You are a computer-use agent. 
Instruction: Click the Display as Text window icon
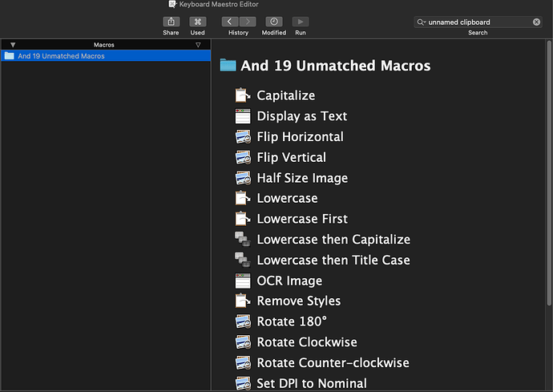pyautogui.click(x=243, y=116)
